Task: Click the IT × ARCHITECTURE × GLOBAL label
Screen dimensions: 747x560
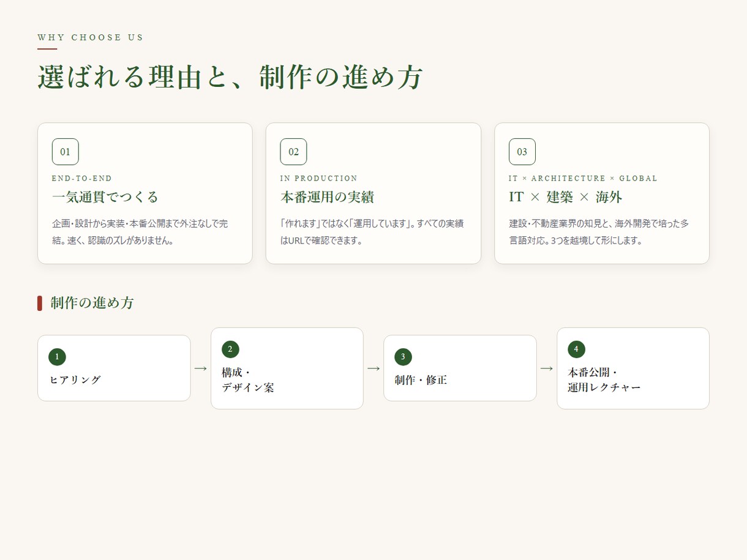Action: tap(583, 179)
